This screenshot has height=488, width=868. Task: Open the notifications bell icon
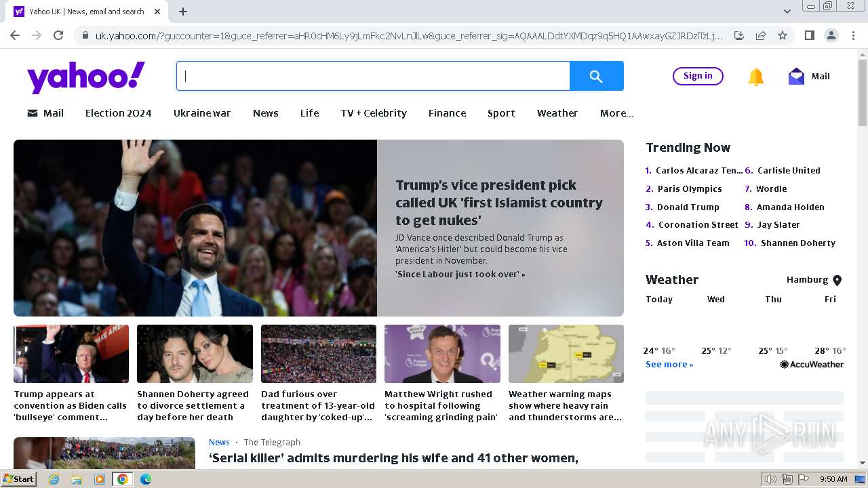[755, 77]
